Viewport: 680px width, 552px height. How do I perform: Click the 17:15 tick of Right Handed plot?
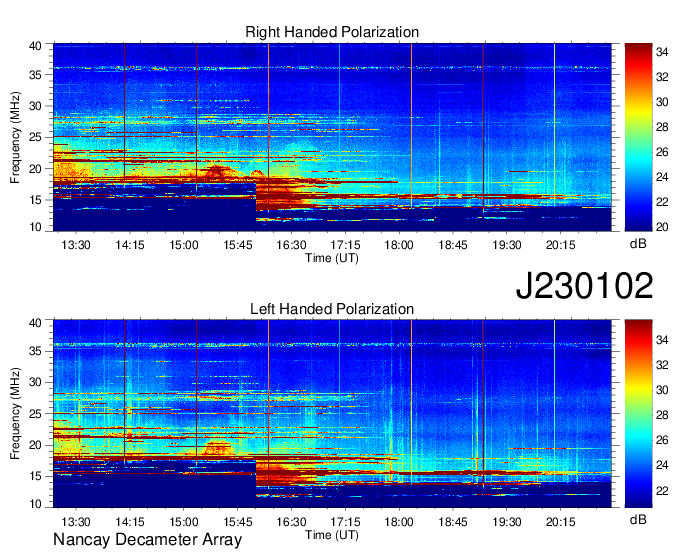coord(345,245)
